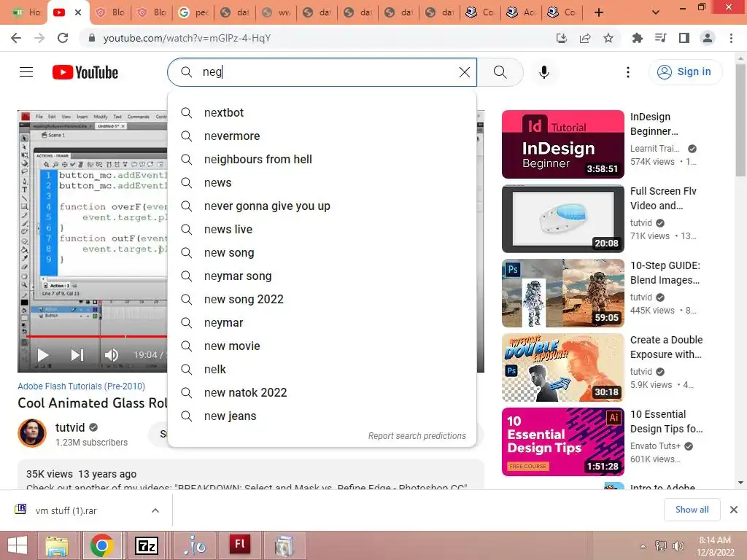Show all downloads
Viewport: 747px width, 560px height.
point(692,510)
